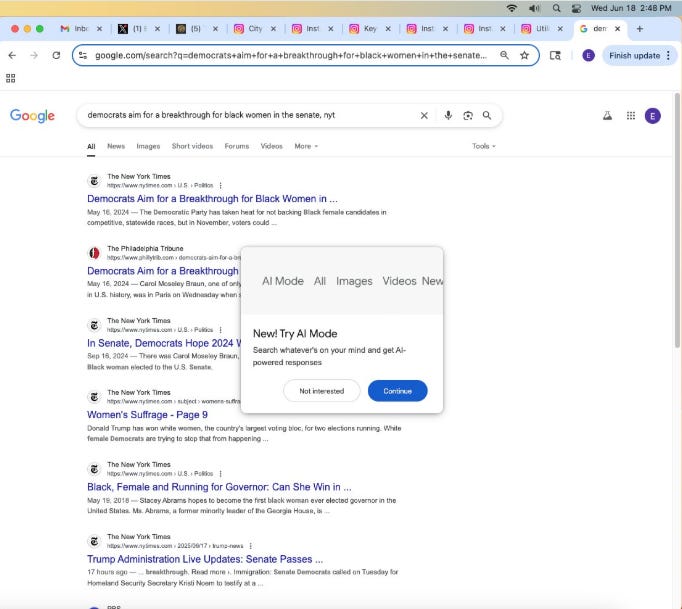The image size is (682, 609).
Task: Start voice search with microphone
Action: tap(448, 115)
